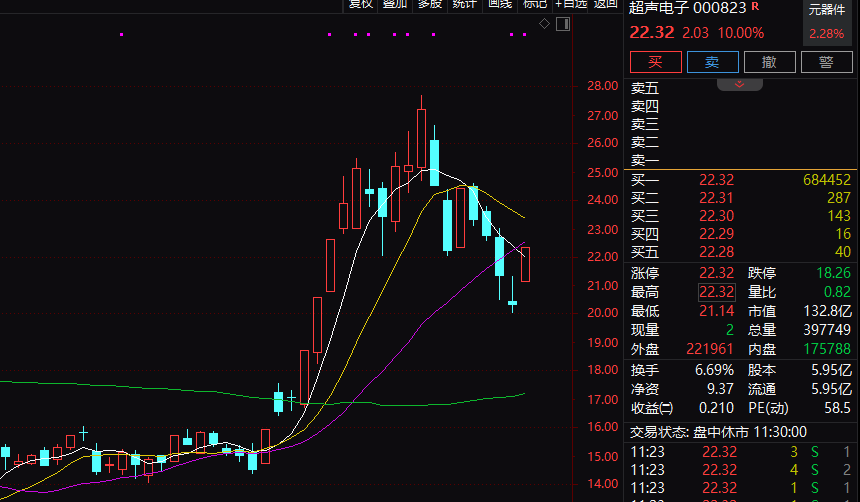
Task: Click the 警 (alert) button
Action: coord(827,62)
